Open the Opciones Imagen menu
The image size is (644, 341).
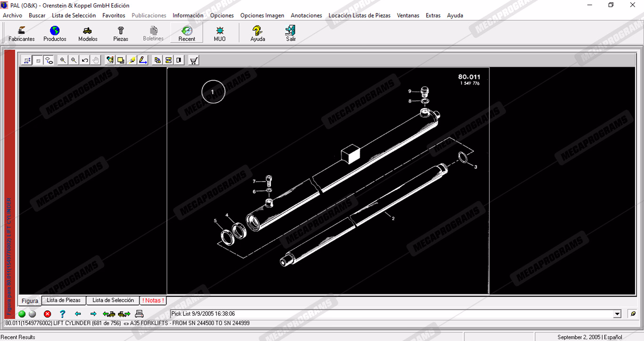[x=262, y=16]
